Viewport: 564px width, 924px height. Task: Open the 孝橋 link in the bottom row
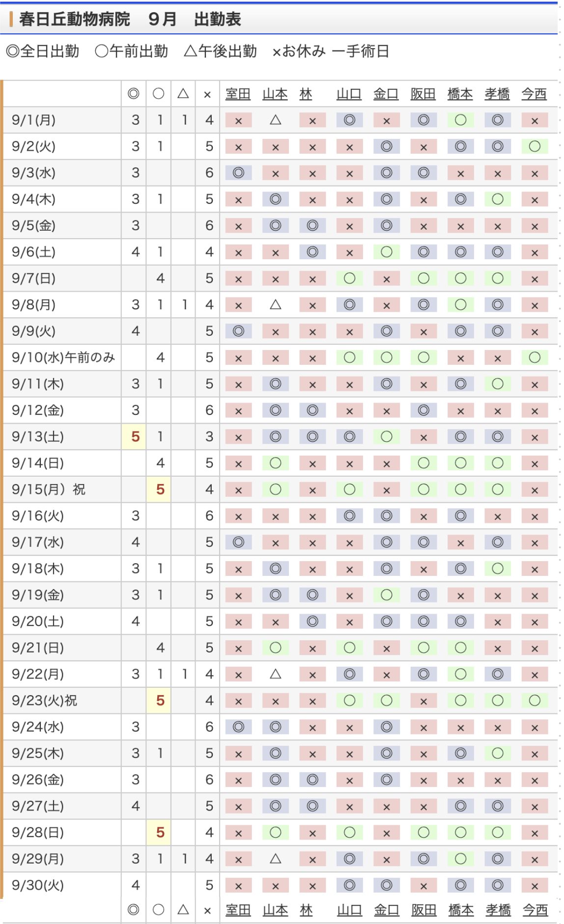(x=498, y=910)
